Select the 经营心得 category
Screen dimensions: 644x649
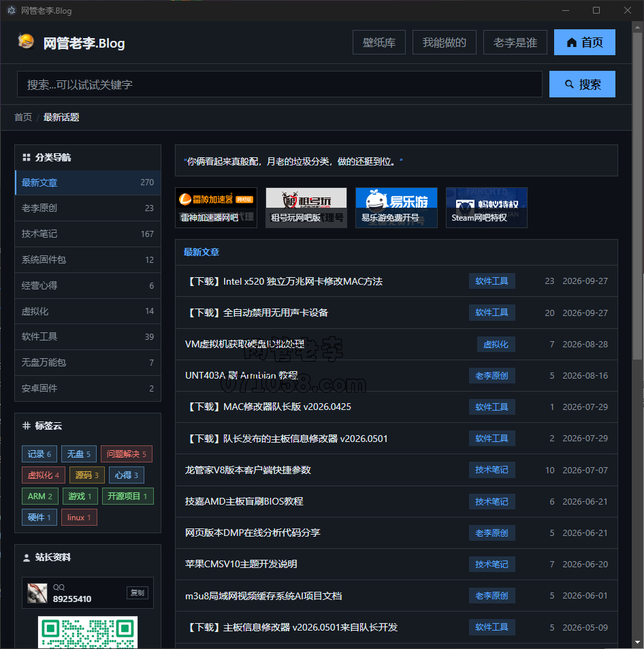[x=88, y=285]
